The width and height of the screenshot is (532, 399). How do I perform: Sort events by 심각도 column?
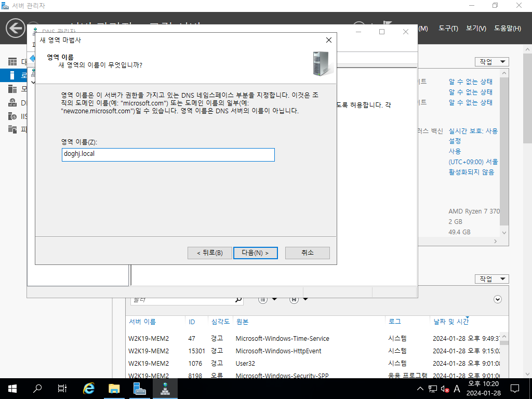220,322
